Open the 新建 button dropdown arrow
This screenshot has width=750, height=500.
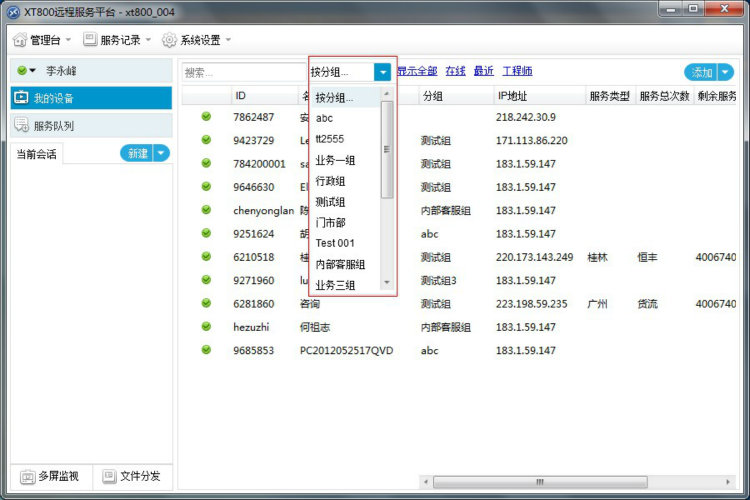click(x=161, y=153)
